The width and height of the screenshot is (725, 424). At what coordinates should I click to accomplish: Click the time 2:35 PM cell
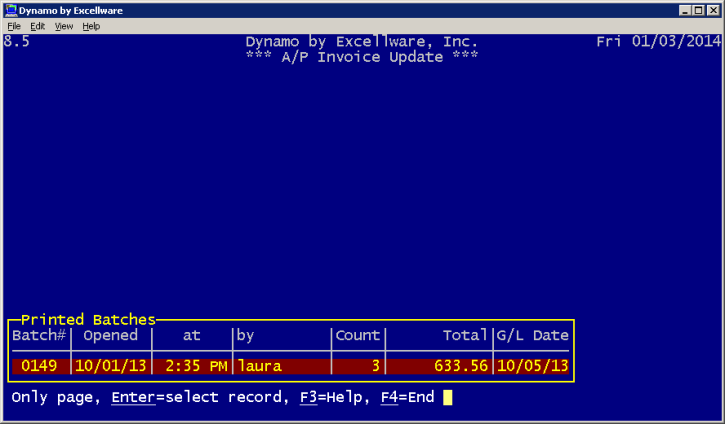pos(196,366)
